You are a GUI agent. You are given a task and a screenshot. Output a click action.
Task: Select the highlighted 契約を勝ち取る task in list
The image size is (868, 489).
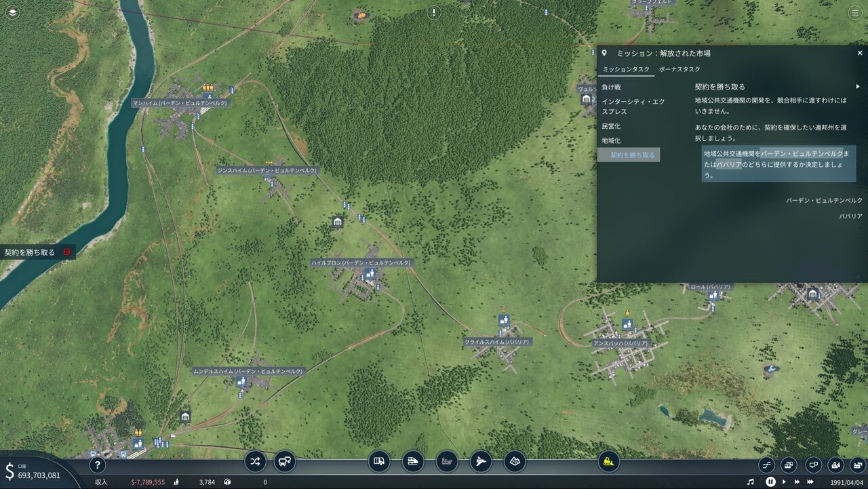point(629,155)
